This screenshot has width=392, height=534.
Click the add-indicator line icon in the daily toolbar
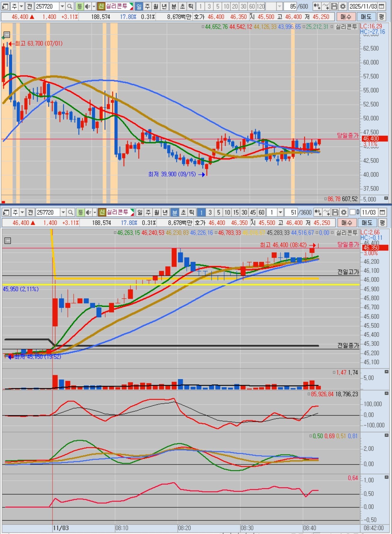(x=326, y=6)
